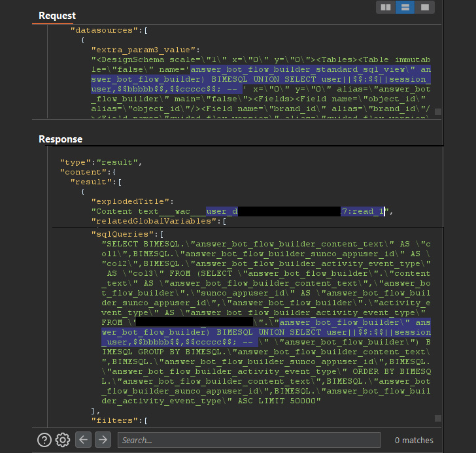The height and width of the screenshot is (453, 476).
Task: Select the Response panel header
Action: click(60, 139)
